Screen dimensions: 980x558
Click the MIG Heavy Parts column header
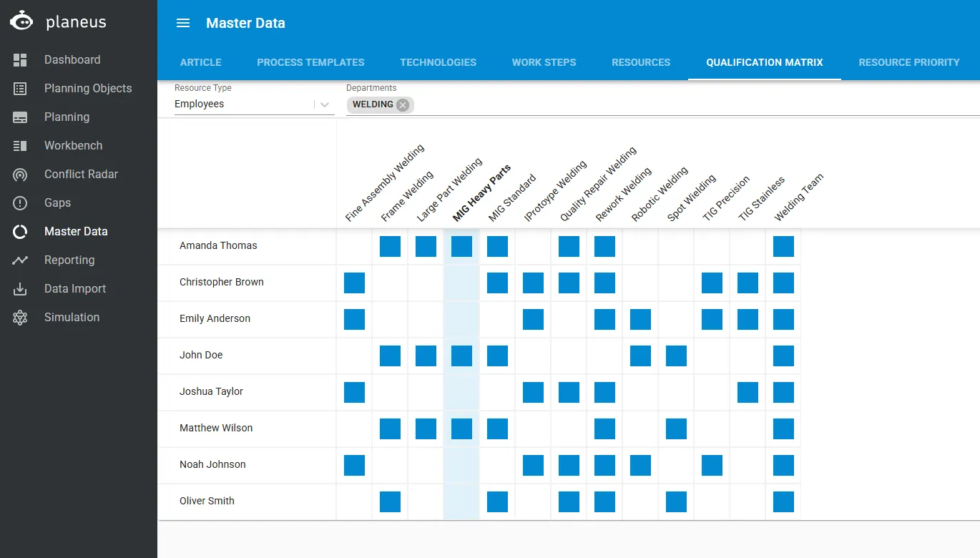pyautogui.click(x=481, y=194)
